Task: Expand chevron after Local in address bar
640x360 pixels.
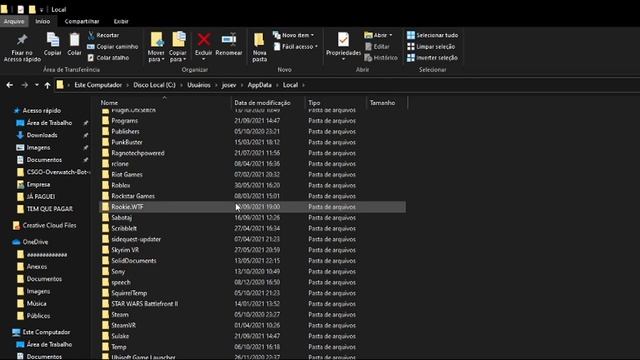Action: click(304, 85)
